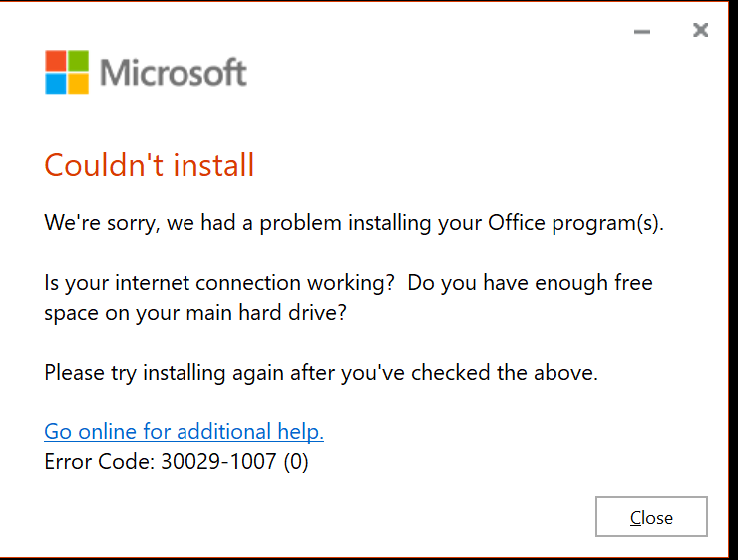Screen dimensions: 738x560
Task: Click the green square of the Microsoft logo
Action: pyautogui.click(x=77, y=60)
